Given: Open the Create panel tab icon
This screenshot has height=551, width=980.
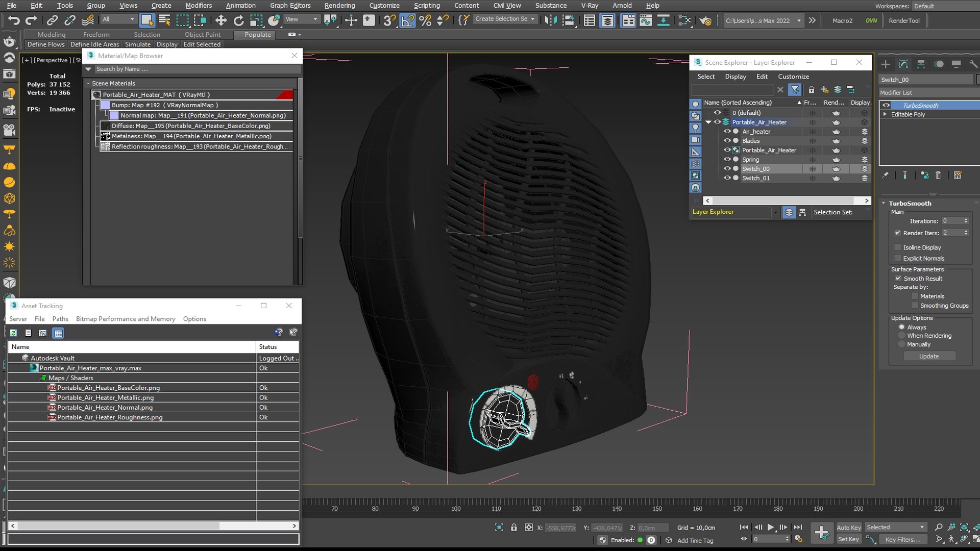Looking at the screenshot, I should tap(886, 64).
